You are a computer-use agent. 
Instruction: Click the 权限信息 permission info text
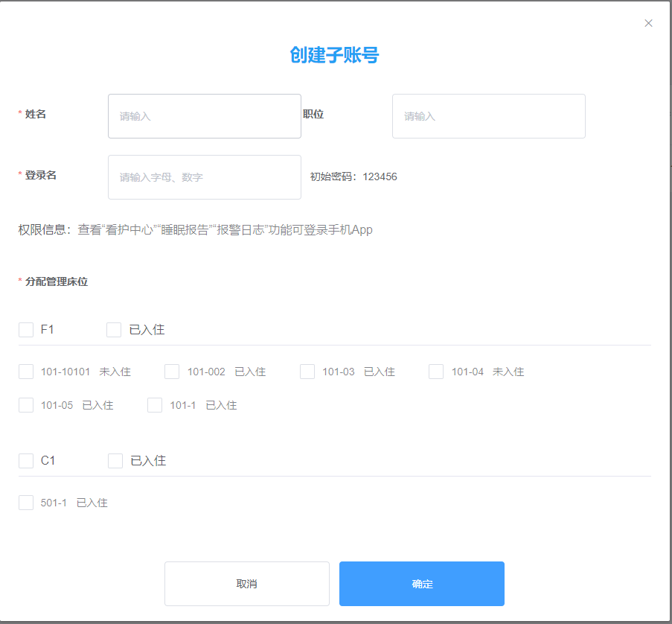193,229
